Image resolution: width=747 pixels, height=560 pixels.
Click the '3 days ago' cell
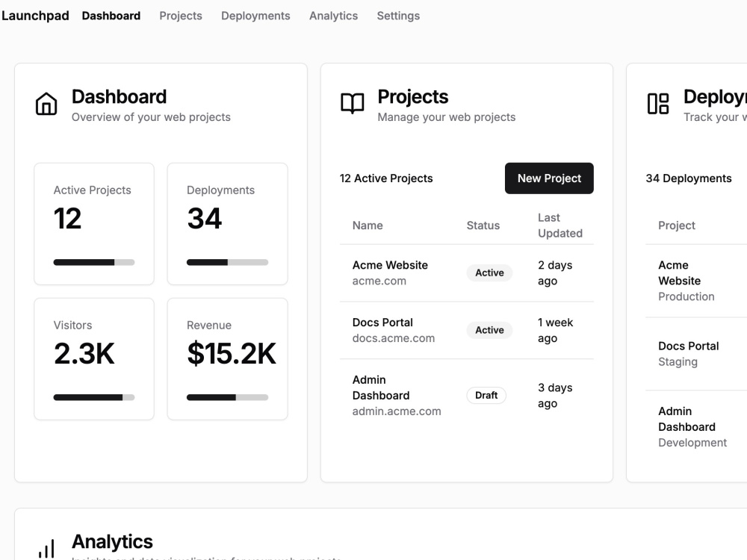555,395
